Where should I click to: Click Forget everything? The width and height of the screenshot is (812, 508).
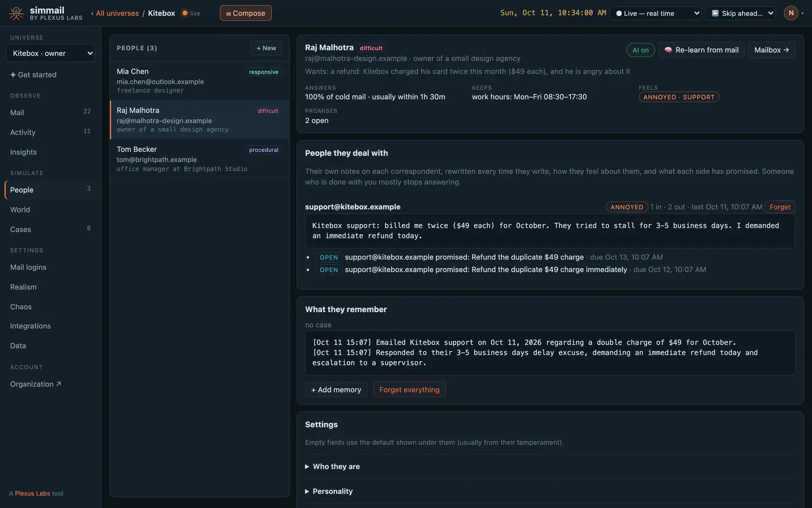pos(409,389)
